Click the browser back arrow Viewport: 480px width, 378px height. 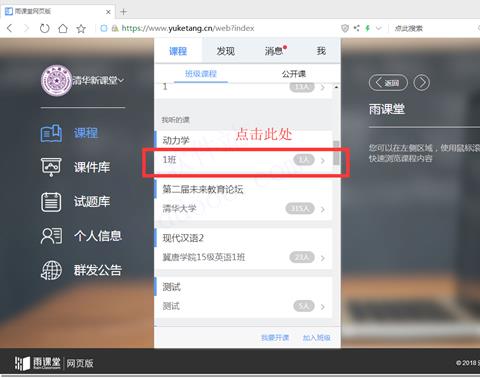point(10,28)
